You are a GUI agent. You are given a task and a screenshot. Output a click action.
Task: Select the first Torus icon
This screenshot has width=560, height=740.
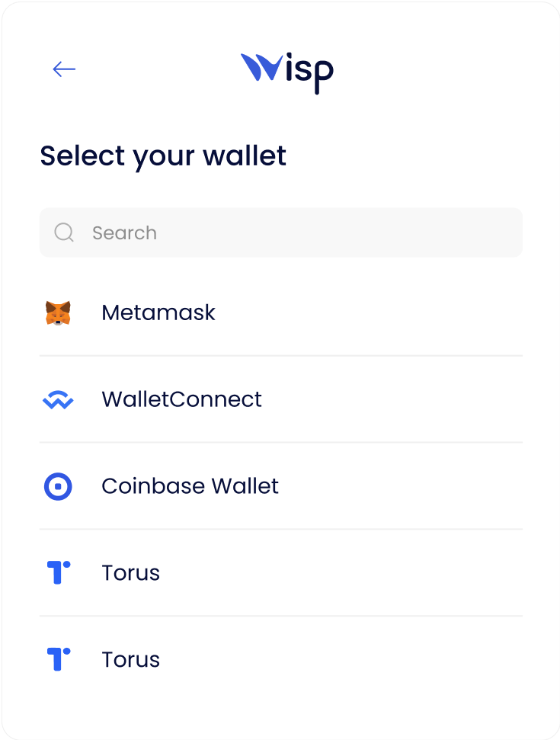(60, 572)
